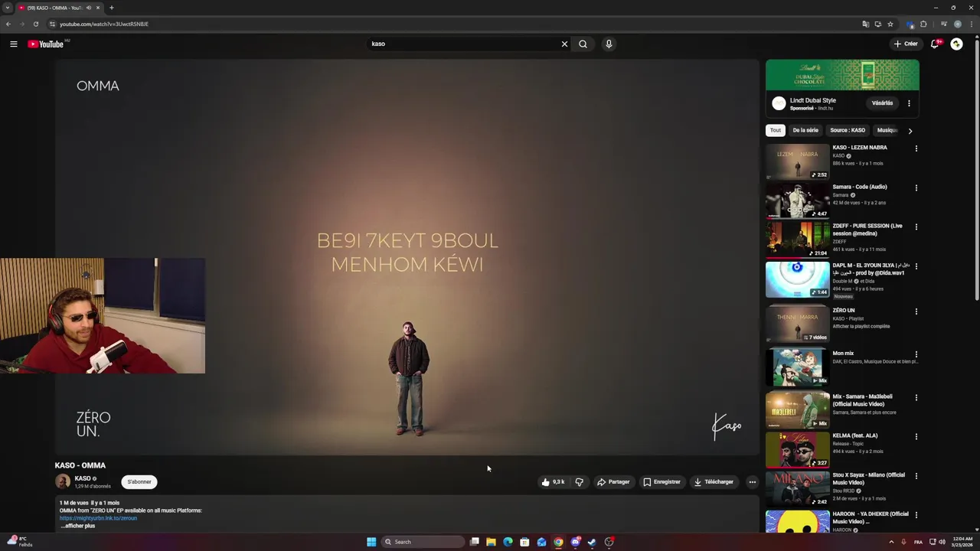
Task: Open the KASO channel avatar
Action: click(x=63, y=481)
